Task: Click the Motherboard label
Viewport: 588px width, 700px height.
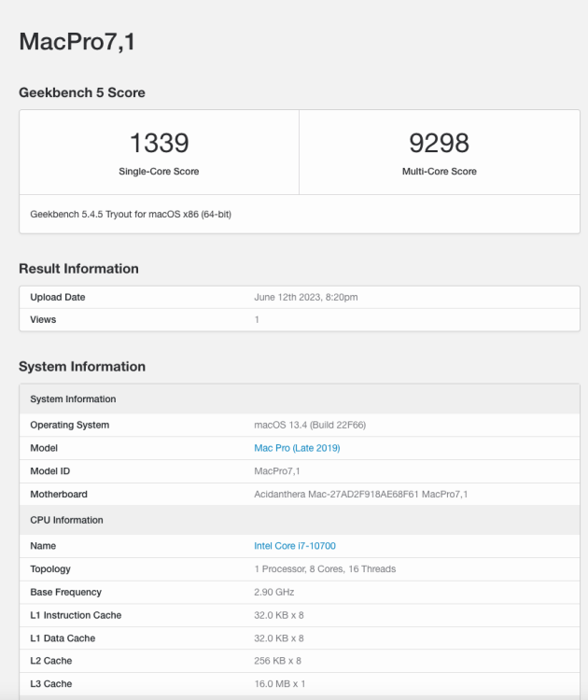Action: (x=59, y=494)
